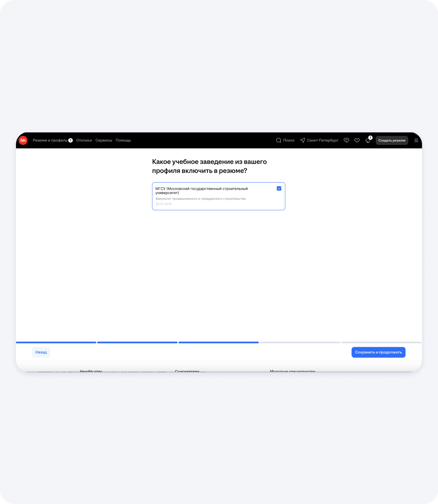This screenshot has width=438, height=504.
Task: Uncheck the МГСУ university checkbox
Action: [279, 189]
